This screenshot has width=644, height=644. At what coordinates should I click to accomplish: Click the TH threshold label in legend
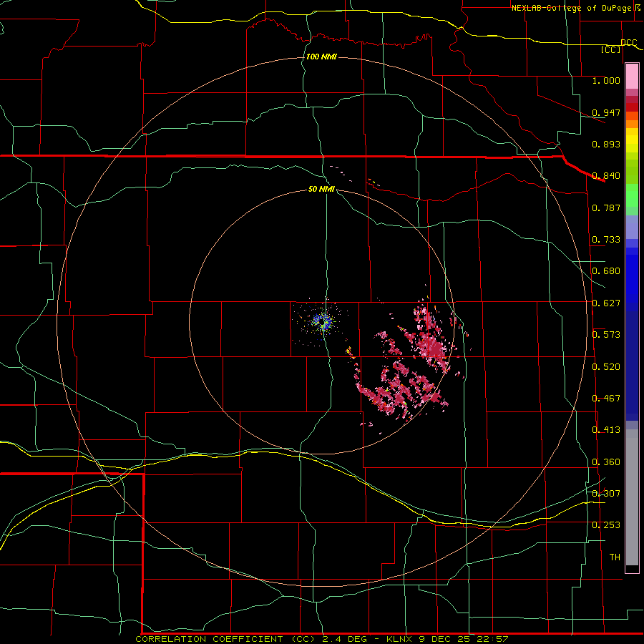coord(615,557)
